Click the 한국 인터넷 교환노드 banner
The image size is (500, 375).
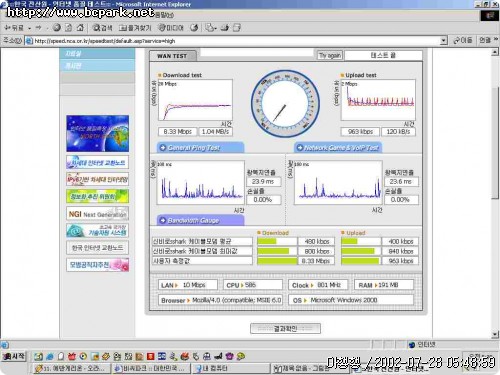click(97, 248)
